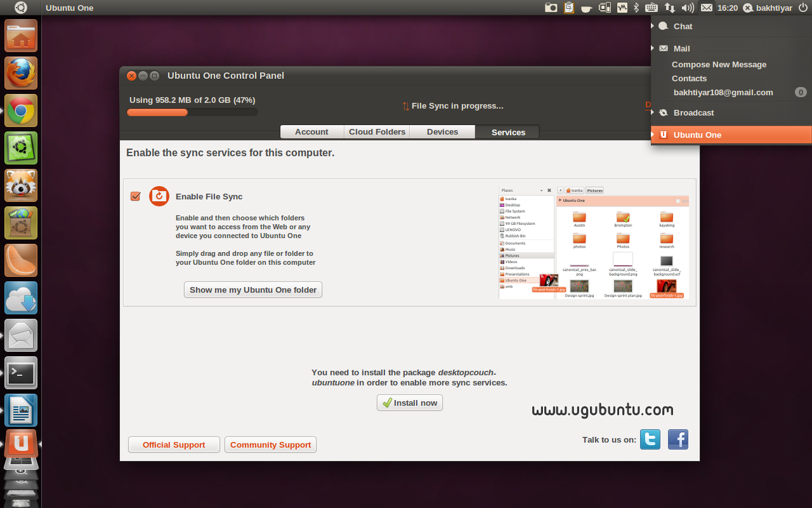
Task: Open Ubuntu Software Center launcher icon
Action: 21,223
